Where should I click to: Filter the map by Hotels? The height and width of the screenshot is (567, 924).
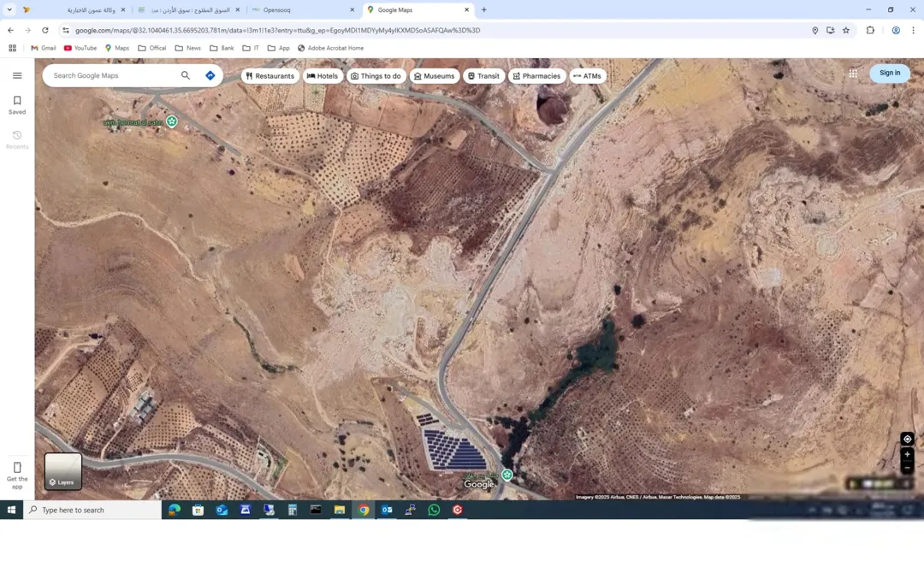[x=323, y=76]
